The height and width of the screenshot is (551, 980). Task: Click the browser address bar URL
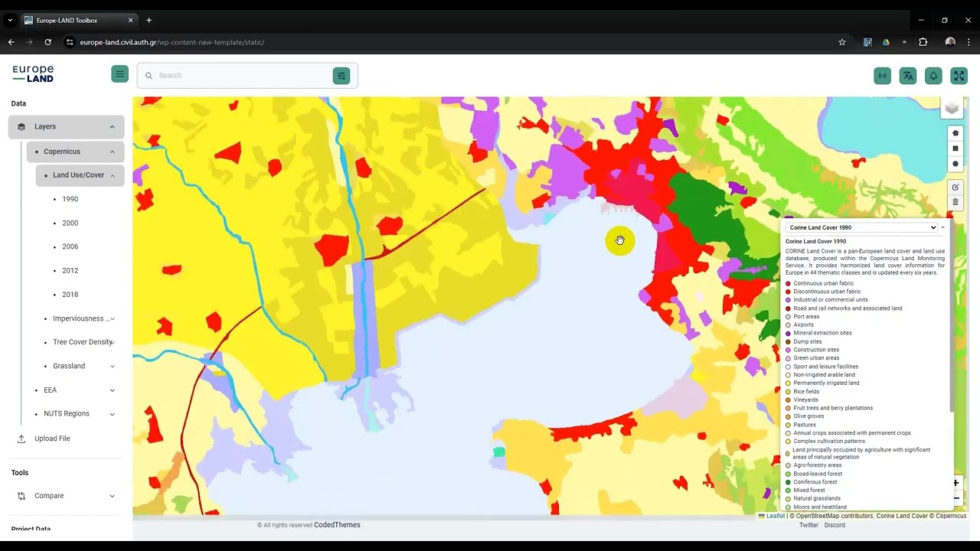click(172, 42)
